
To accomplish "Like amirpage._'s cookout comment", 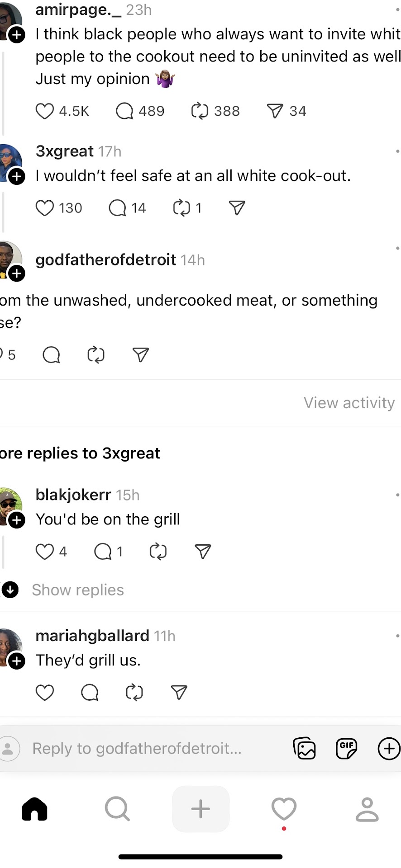I will click(45, 111).
